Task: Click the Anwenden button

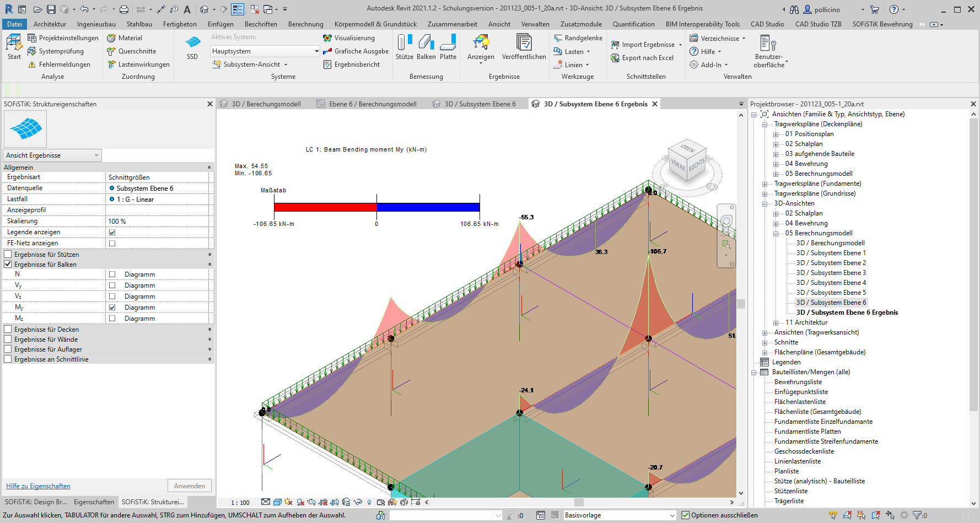Action: [x=189, y=486]
